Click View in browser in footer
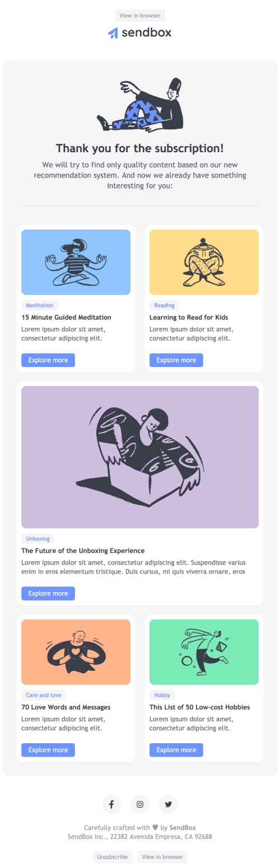The image size is (280, 868). [162, 857]
